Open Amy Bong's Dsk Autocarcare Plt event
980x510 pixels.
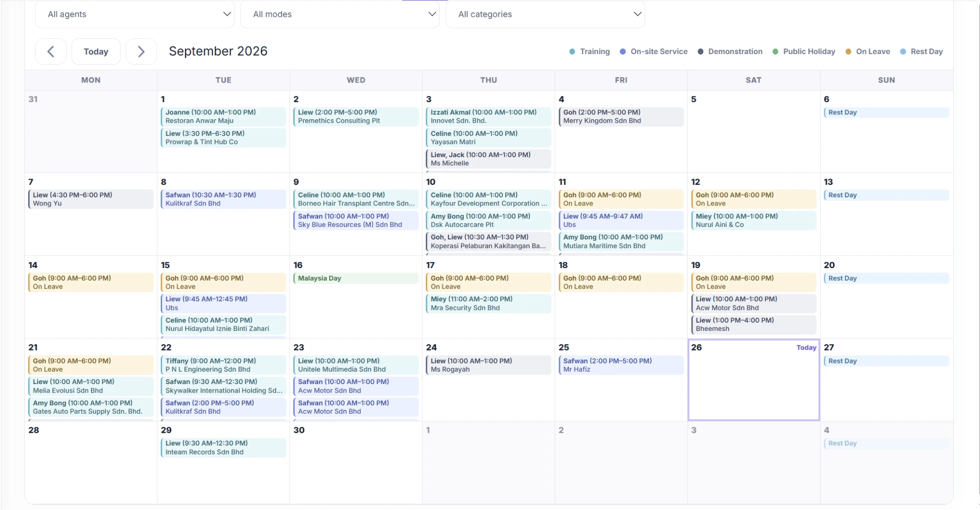coord(489,220)
